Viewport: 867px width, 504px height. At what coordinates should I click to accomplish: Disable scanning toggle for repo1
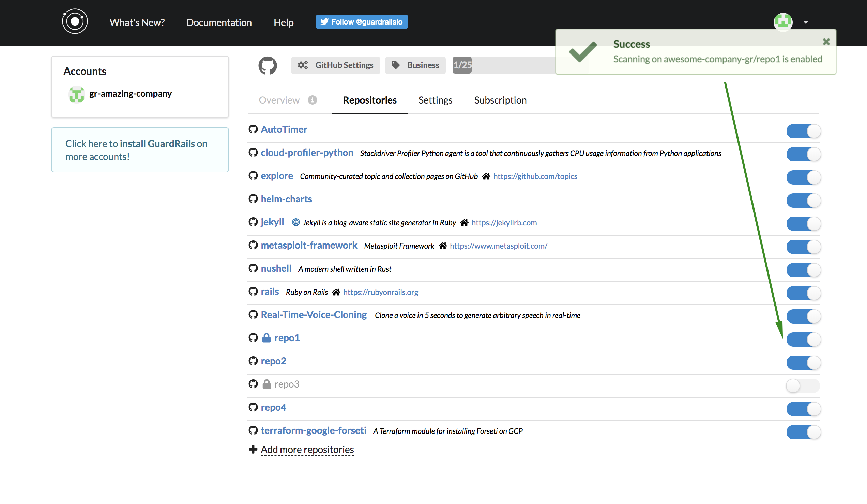[x=803, y=340]
